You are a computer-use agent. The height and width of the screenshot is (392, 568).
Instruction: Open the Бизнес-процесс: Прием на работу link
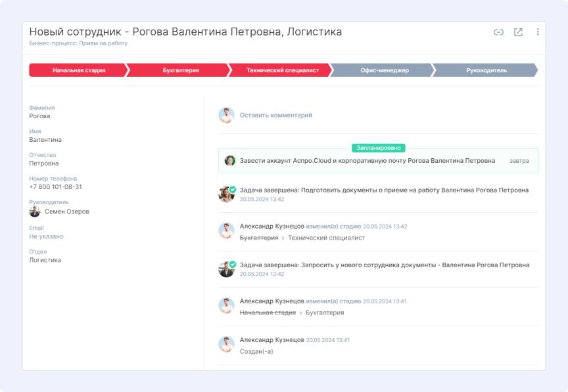tap(78, 43)
